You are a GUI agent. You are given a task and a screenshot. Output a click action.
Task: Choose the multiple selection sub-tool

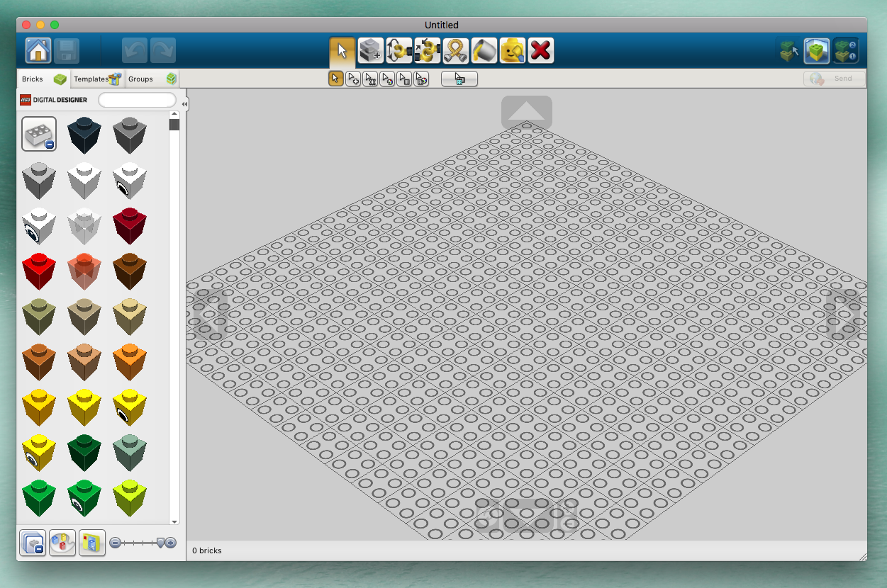(353, 79)
